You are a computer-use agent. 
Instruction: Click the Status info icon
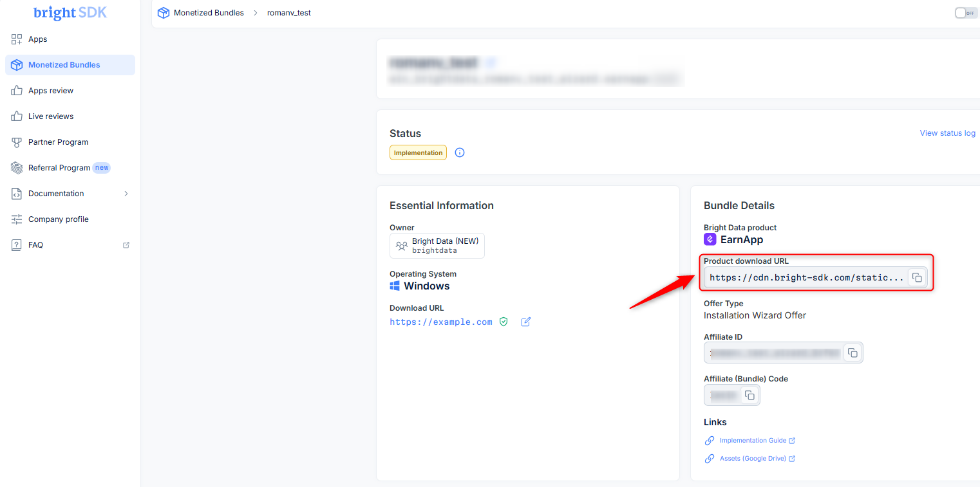[460, 152]
